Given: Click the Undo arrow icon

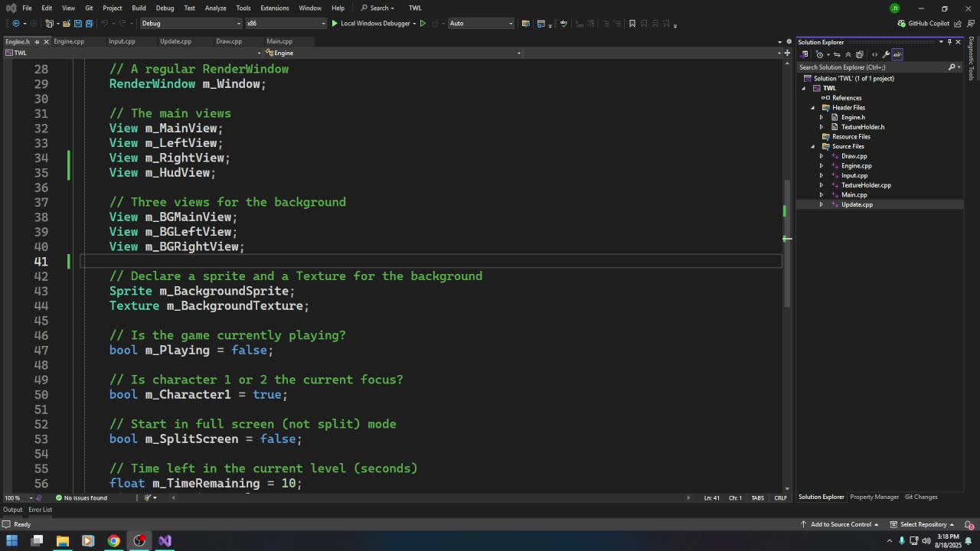Looking at the screenshot, I should pyautogui.click(x=104, y=23).
